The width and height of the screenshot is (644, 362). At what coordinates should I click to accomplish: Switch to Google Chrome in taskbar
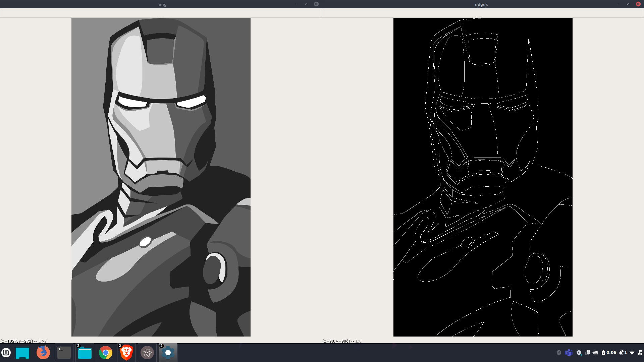pos(105,353)
